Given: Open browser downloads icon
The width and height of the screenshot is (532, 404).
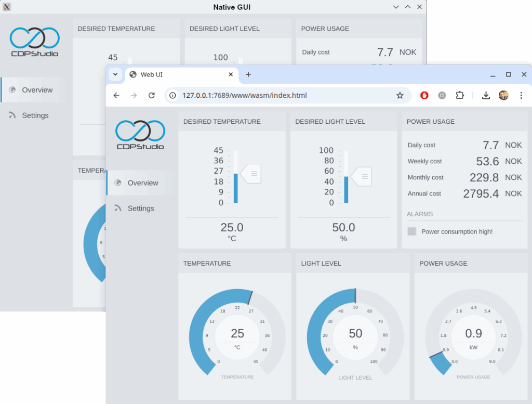Looking at the screenshot, I should tap(486, 96).
